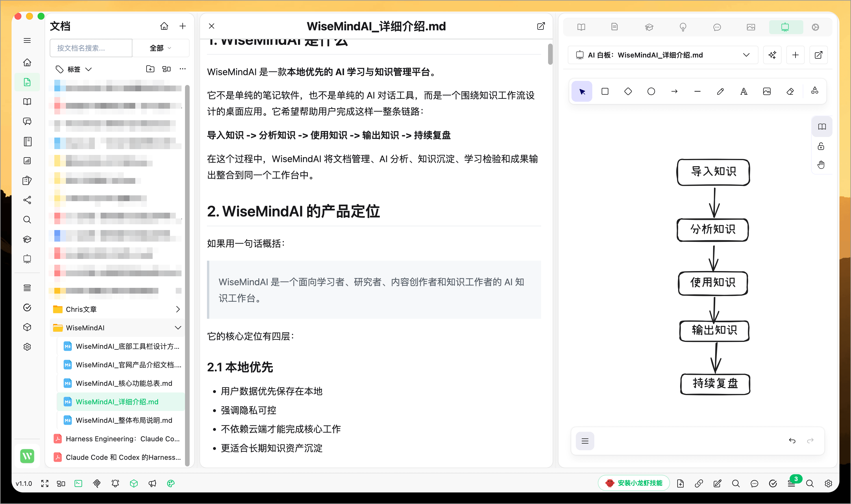851x504 pixels.
Task: Activate the selection pointer tool
Action: 582,91
